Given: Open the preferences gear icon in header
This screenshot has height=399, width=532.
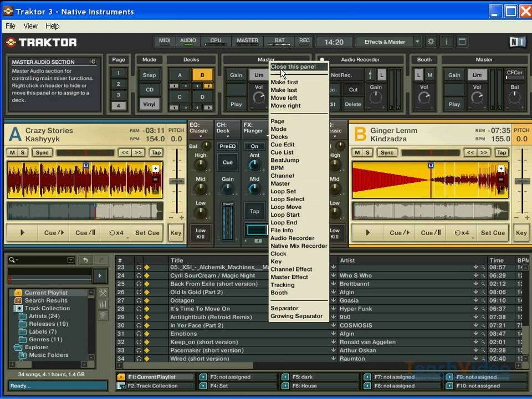Looking at the screenshot, I should pyautogui.click(x=431, y=42).
